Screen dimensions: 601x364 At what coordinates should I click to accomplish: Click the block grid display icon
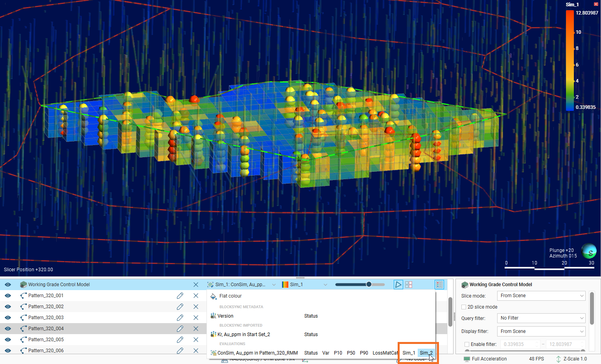click(x=409, y=285)
